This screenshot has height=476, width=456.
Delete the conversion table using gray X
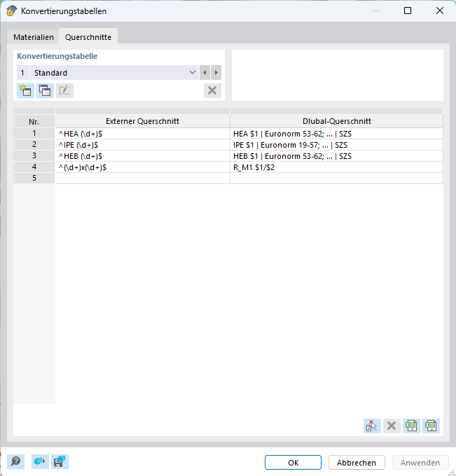(x=212, y=90)
